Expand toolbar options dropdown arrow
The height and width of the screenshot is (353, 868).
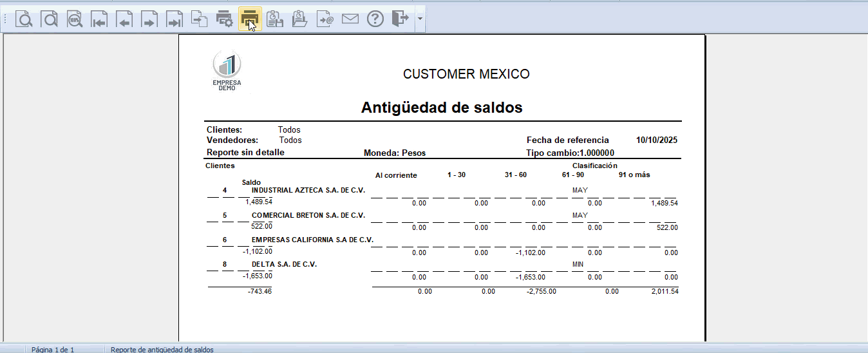[x=420, y=19]
